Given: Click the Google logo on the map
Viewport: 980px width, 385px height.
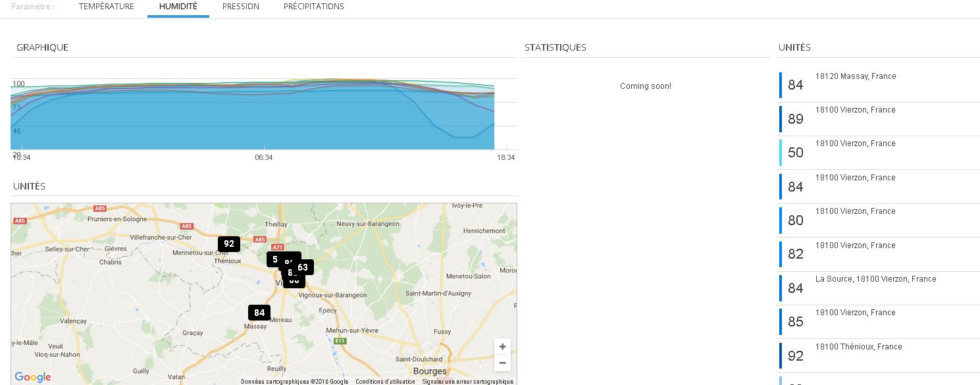Looking at the screenshot, I should pos(33,377).
